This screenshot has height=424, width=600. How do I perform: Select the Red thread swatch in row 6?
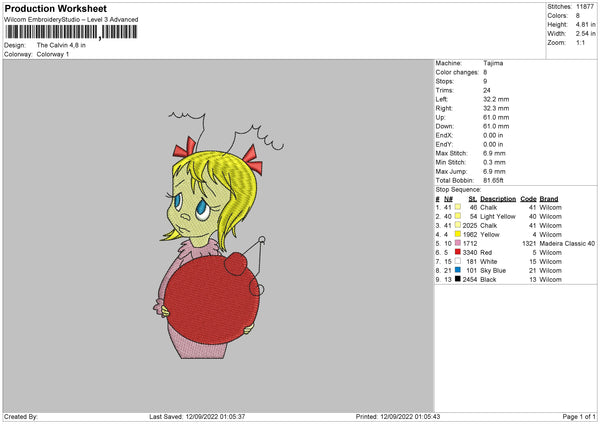click(x=458, y=252)
